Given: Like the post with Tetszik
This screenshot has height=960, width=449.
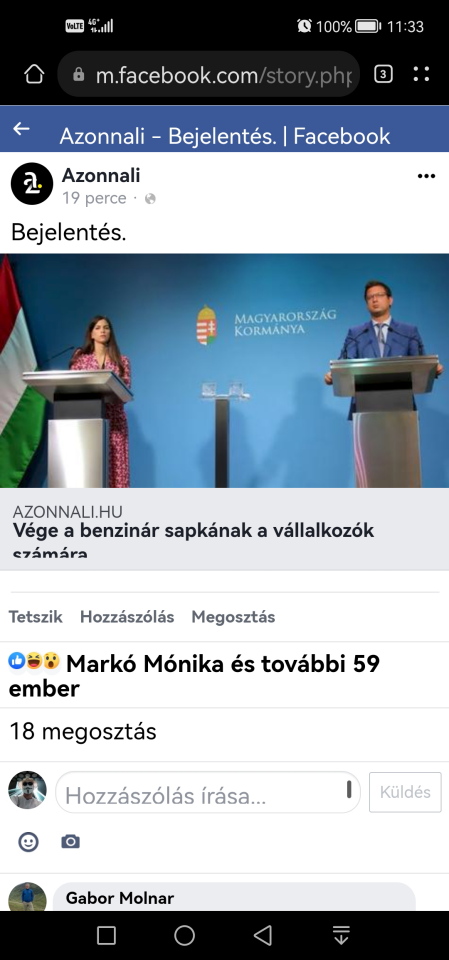Looking at the screenshot, I should (x=36, y=617).
